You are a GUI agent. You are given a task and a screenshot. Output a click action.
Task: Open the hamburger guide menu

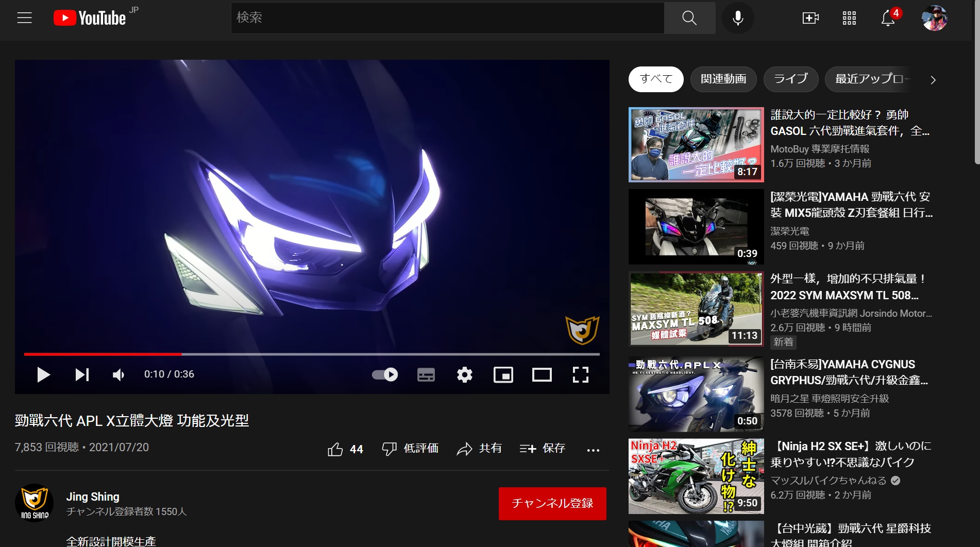[x=24, y=18]
